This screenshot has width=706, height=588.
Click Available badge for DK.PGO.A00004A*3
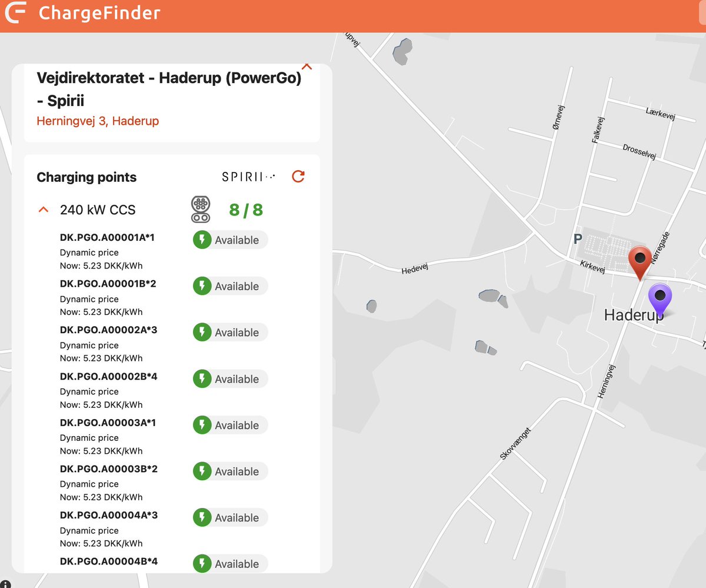point(230,518)
